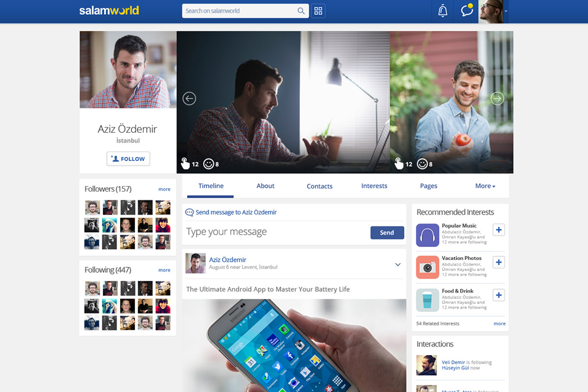Viewport: 588px width, 392px height.
Task: Click the Type your message field
Action: tap(276, 232)
